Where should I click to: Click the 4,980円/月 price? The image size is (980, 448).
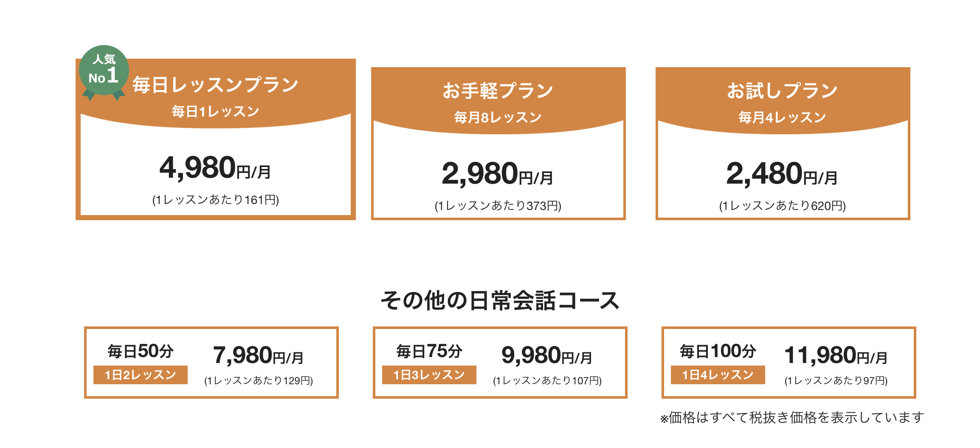[215, 168]
